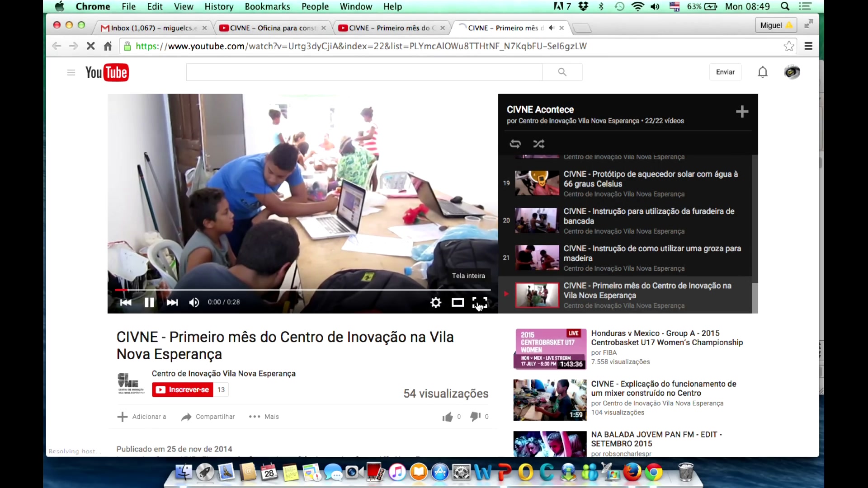Open Spotlight search in menu bar
Screen dimensions: 868x488
coord(785,6)
